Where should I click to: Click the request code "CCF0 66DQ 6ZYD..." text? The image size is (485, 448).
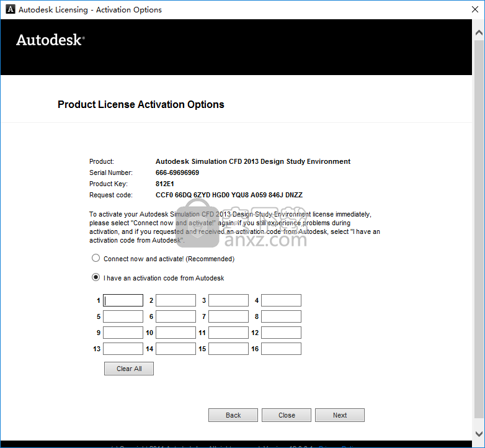(229, 195)
